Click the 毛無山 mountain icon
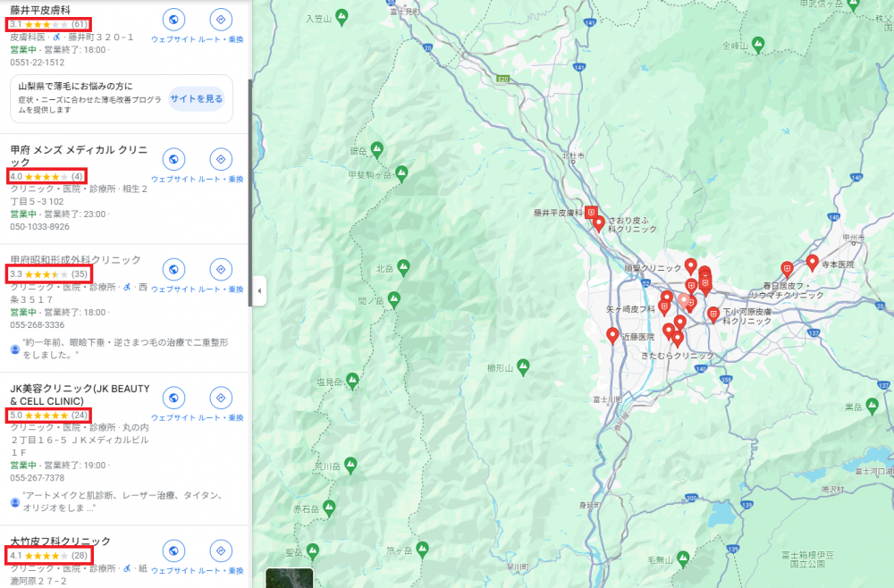This screenshot has height=588, width=894. pyautogui.click(x=683, y=559)
